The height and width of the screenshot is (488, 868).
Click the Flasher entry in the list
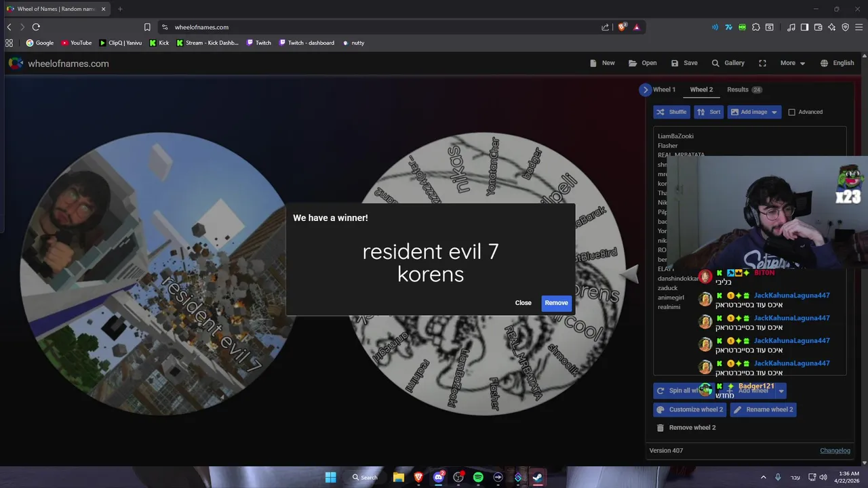(667, 146)
